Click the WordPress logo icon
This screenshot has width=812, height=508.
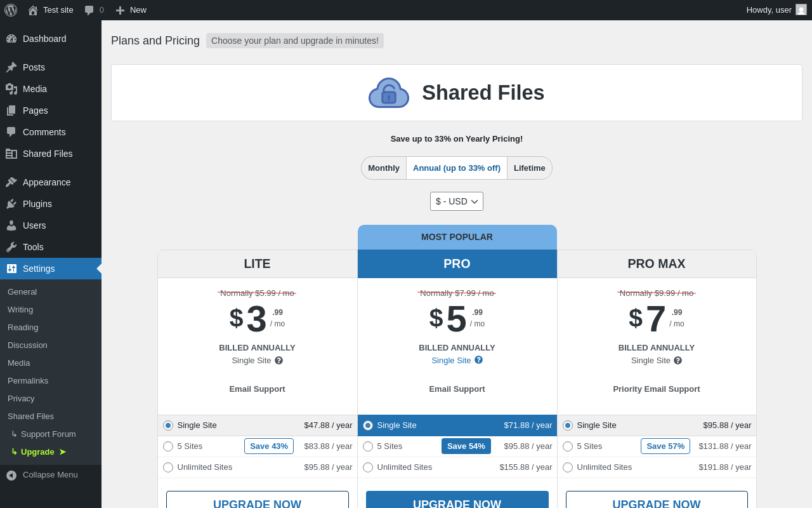(x=11, y=10)
